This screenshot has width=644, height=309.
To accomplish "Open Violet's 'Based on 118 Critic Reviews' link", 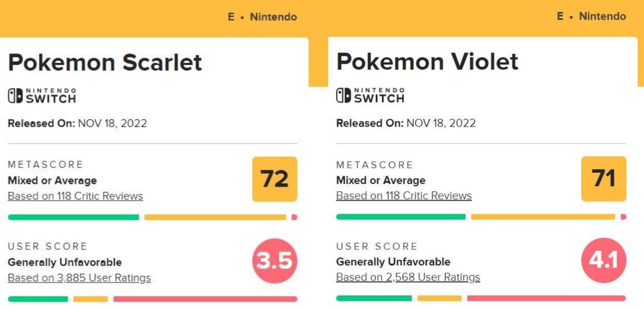I will pyautogui.click(x=404, y=195).
